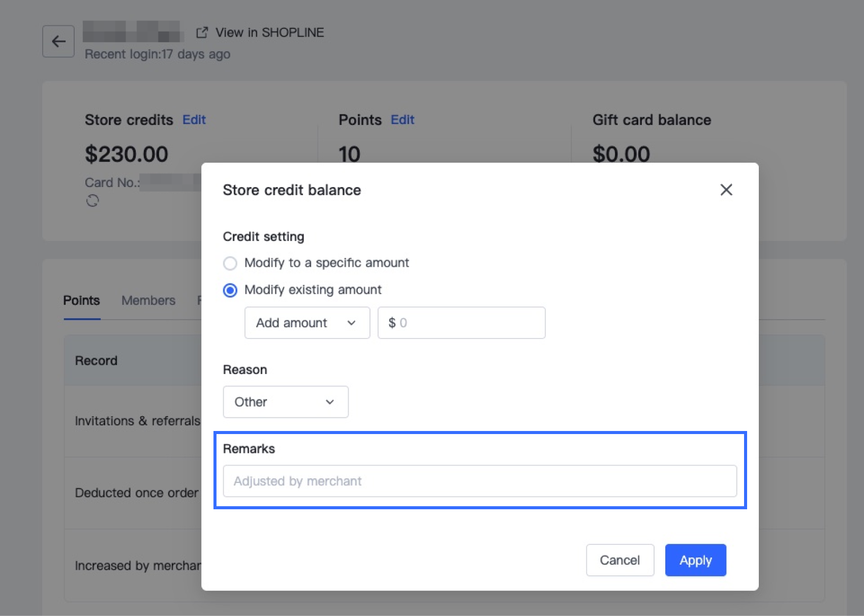Click Edit next to Store credits

[x=194, y=120]
